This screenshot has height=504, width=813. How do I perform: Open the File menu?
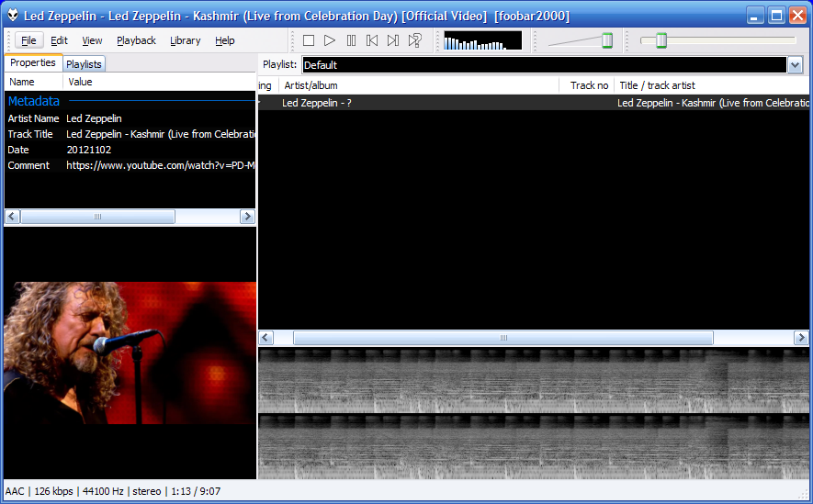[x=28, y=40]
